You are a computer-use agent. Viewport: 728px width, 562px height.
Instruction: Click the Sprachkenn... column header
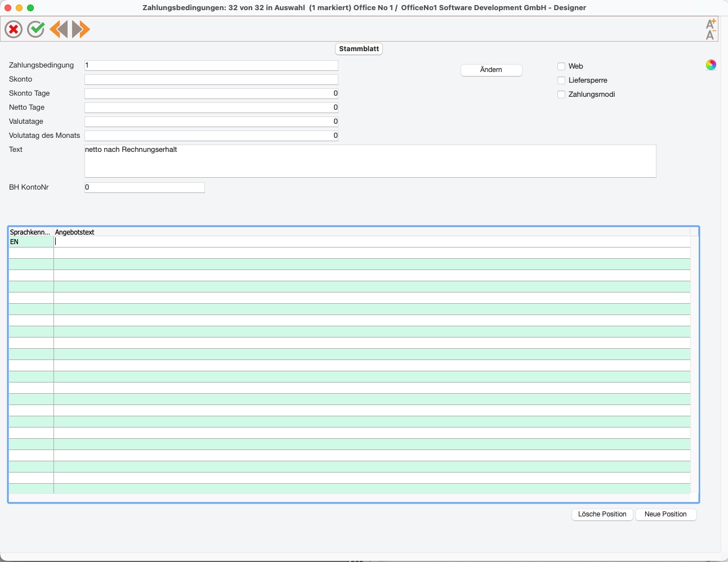tap(31, 232)
